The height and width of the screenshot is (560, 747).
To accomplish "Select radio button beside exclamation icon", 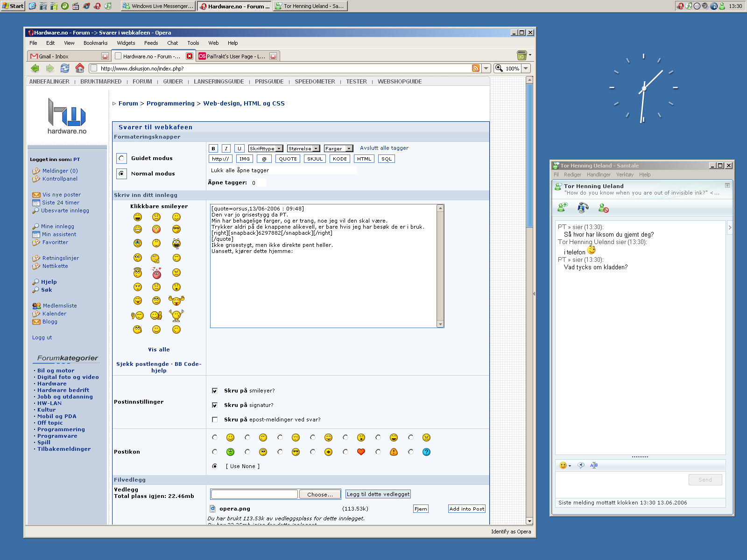I will (x=378, y=452).
